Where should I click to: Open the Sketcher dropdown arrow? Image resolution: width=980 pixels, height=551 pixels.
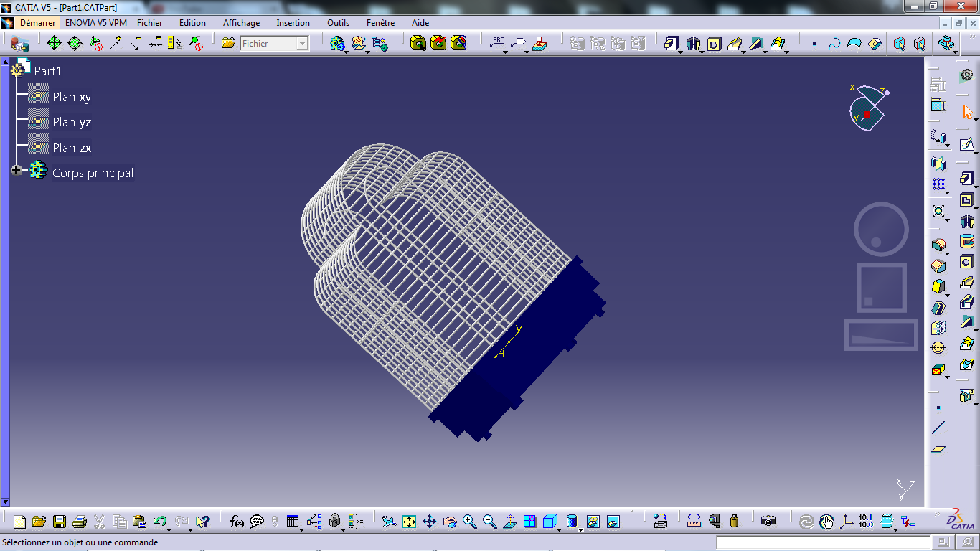(x=975, y=152)
